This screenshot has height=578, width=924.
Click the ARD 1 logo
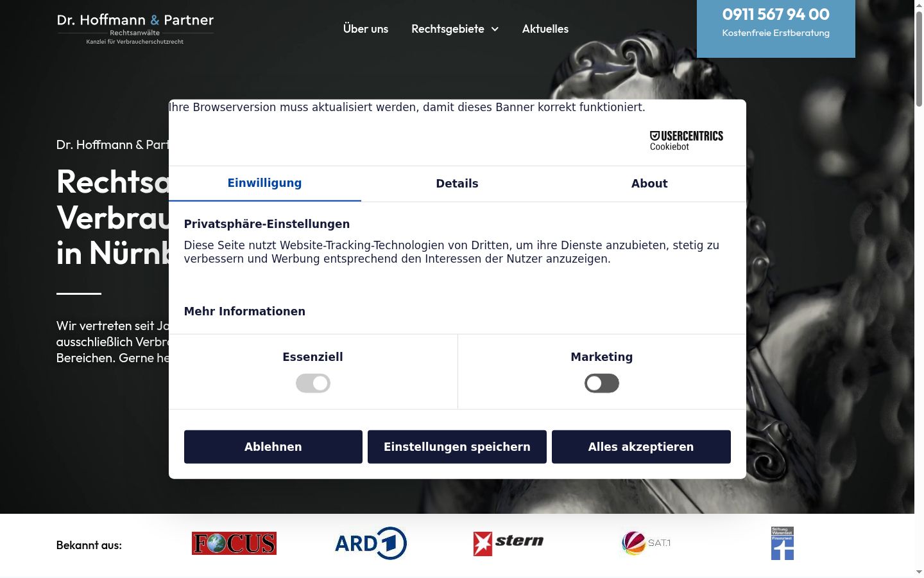(x=371, y=543)
